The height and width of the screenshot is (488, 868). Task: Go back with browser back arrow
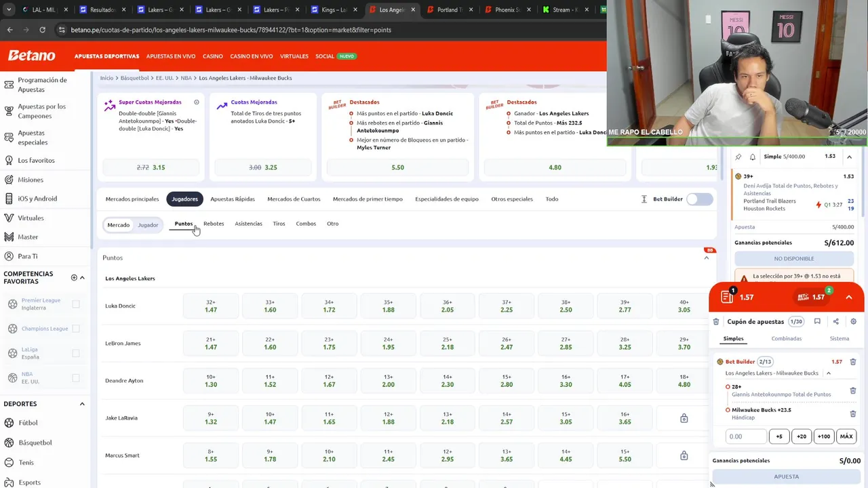(x=9, y=30)
